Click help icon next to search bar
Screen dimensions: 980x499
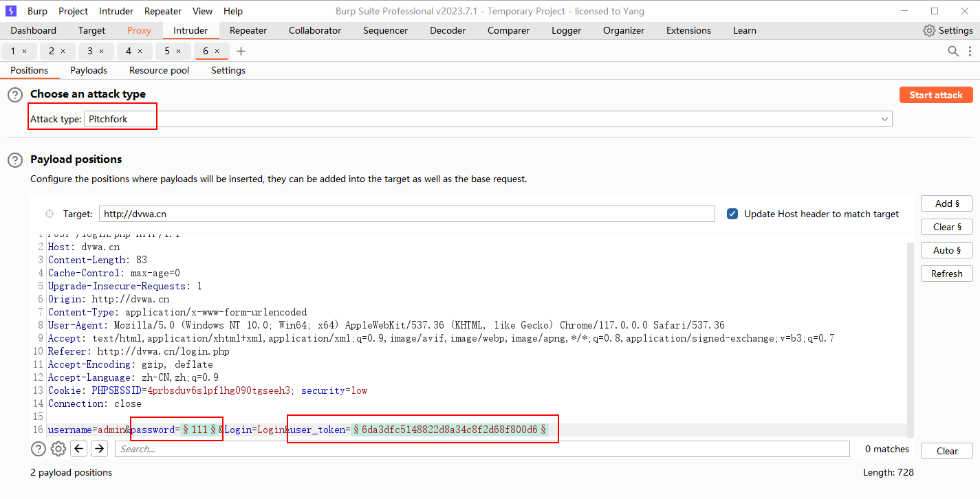[39, 449]
